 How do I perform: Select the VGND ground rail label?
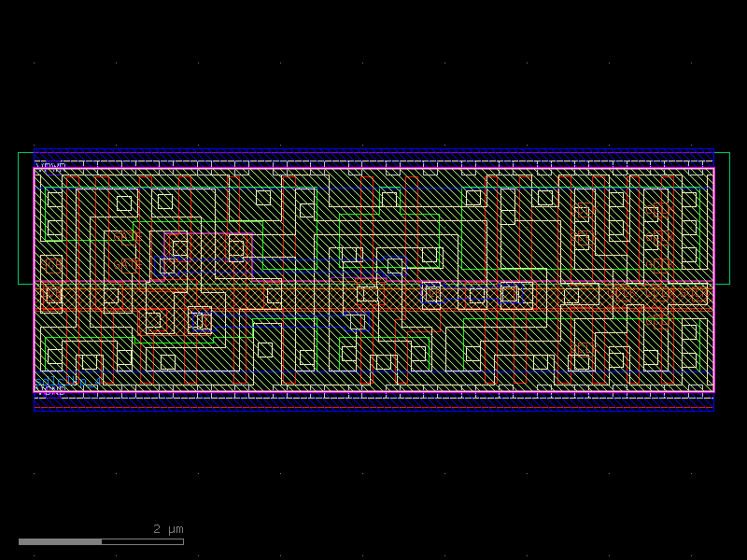pyautogui.click(x=50, y=389)
